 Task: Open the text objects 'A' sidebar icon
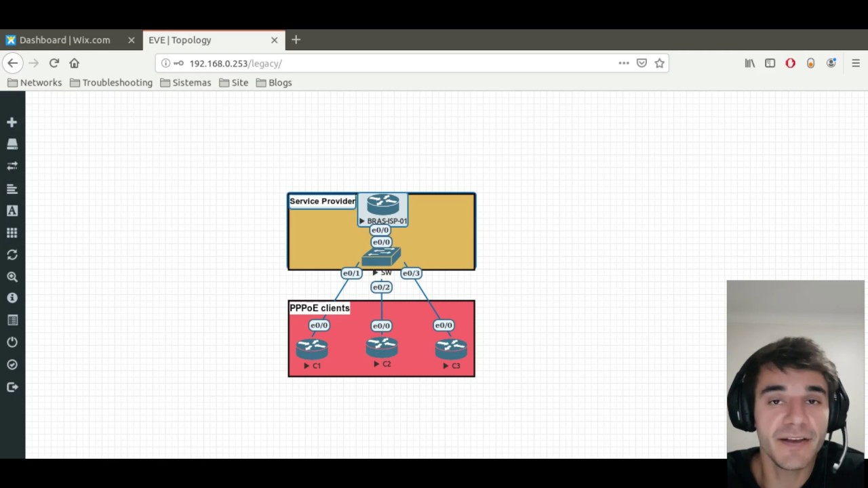click(x=12, y=211)
